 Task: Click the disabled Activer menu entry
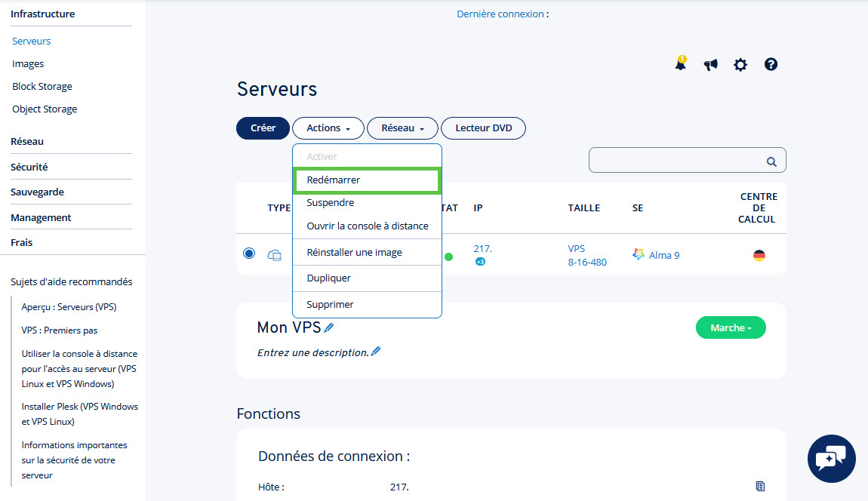point(367,157)
